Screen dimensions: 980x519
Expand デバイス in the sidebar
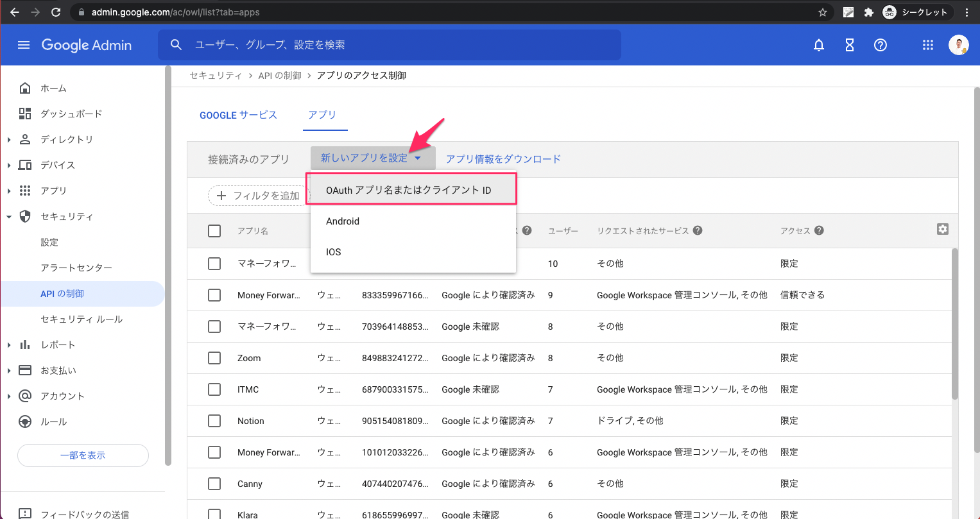(9, 165)
